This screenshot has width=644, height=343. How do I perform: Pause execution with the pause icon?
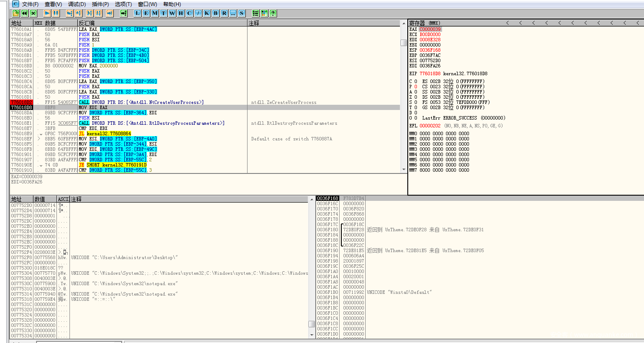[x=56, y=13]
